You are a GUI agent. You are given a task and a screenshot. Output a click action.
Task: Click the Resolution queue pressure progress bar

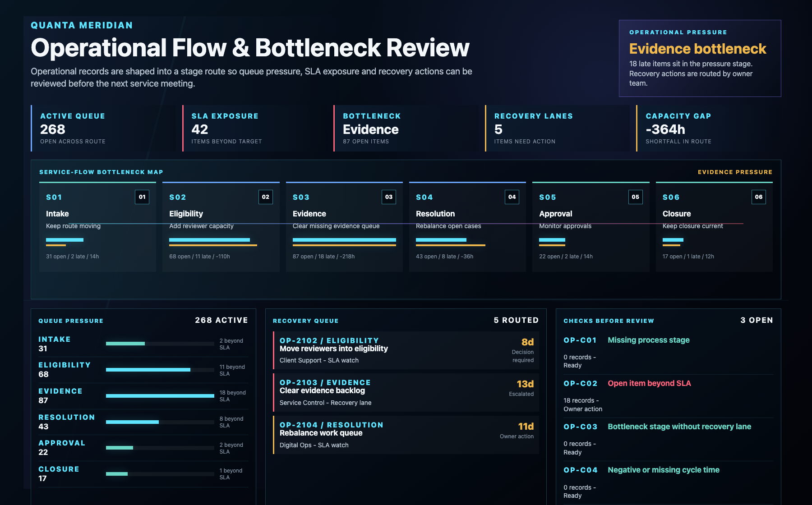point(160,422)
